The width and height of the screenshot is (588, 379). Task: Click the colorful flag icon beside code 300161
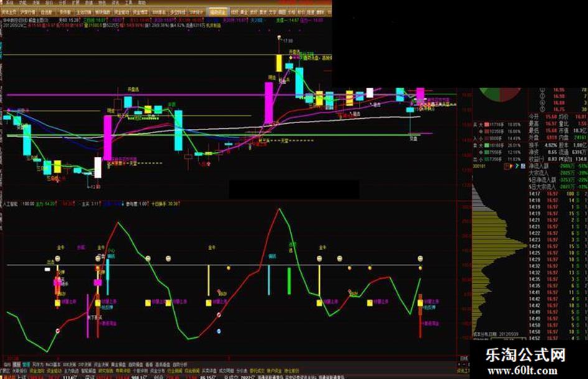point(511,166)
